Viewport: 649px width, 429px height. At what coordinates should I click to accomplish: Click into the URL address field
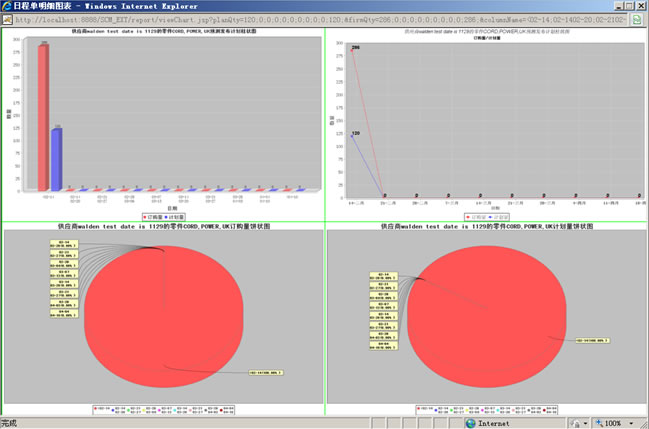coord(320,19)
